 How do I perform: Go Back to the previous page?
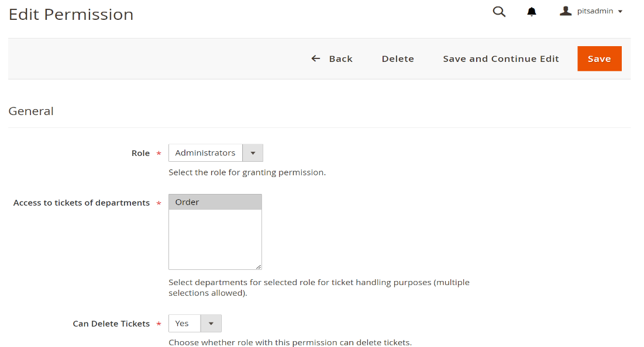(x=340, y=58)
